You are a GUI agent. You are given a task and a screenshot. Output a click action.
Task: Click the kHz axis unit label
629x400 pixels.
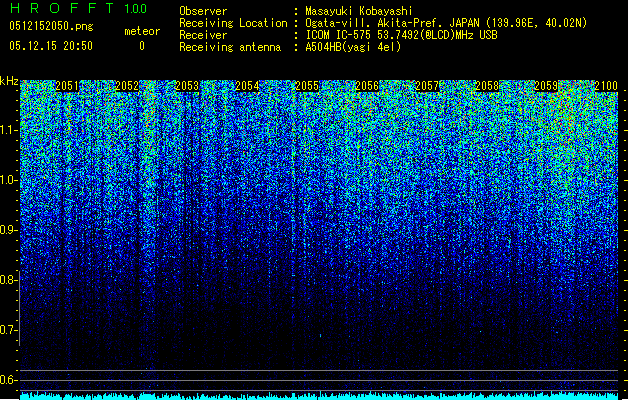pos(9,81)
